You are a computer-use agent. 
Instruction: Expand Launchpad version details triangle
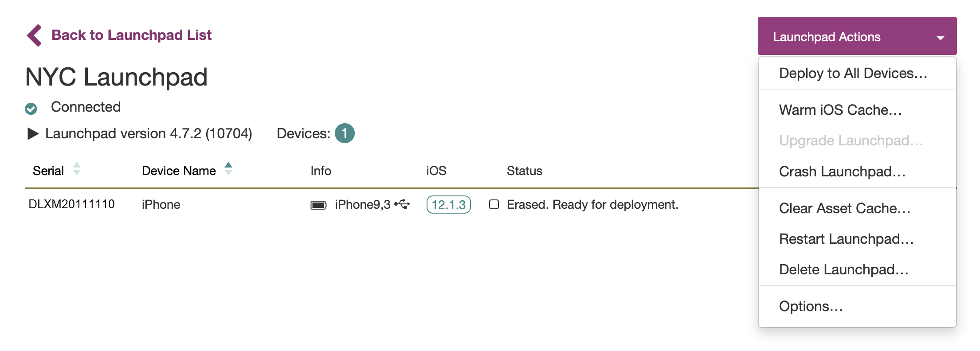coord(33,134)
